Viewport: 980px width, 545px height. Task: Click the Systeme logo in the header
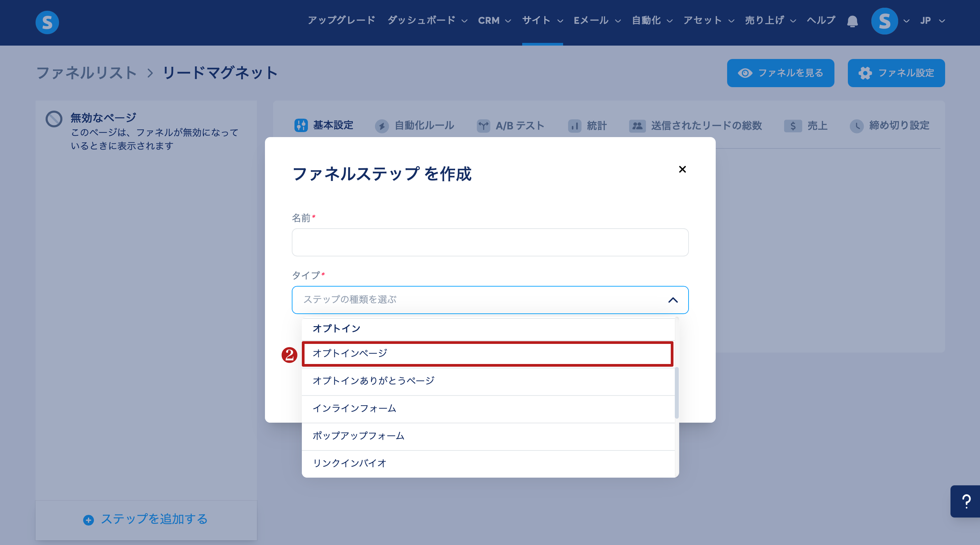(x=47, y=22)
